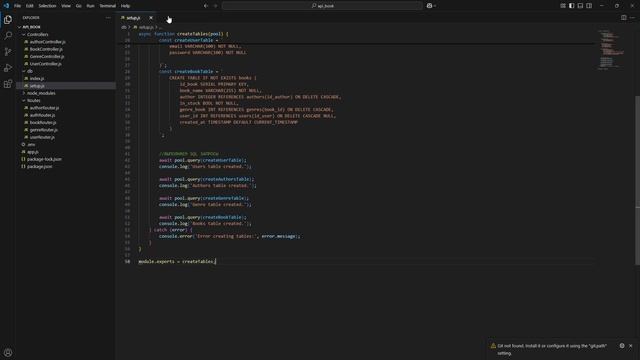Open the Accounts menu icon

coord(8,352)
